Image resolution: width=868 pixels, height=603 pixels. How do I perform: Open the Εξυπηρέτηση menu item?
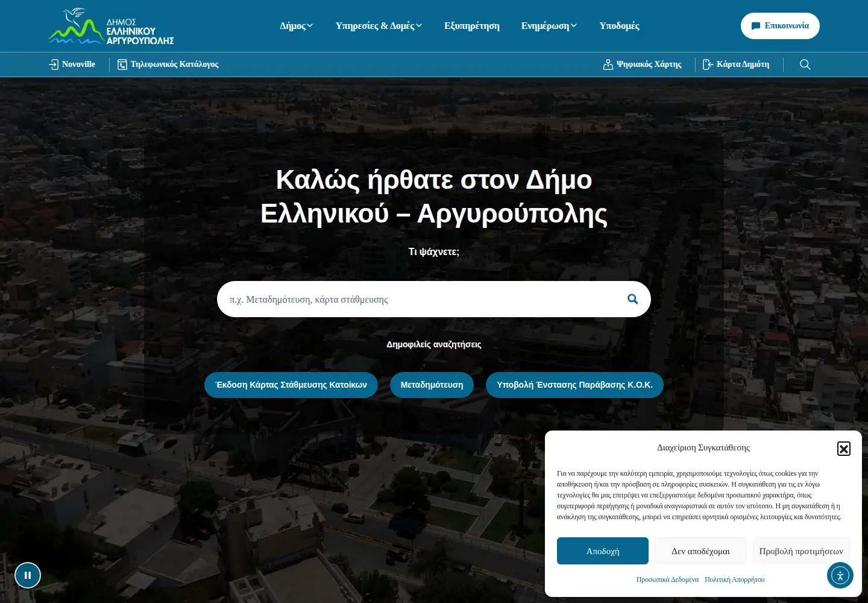472,26
